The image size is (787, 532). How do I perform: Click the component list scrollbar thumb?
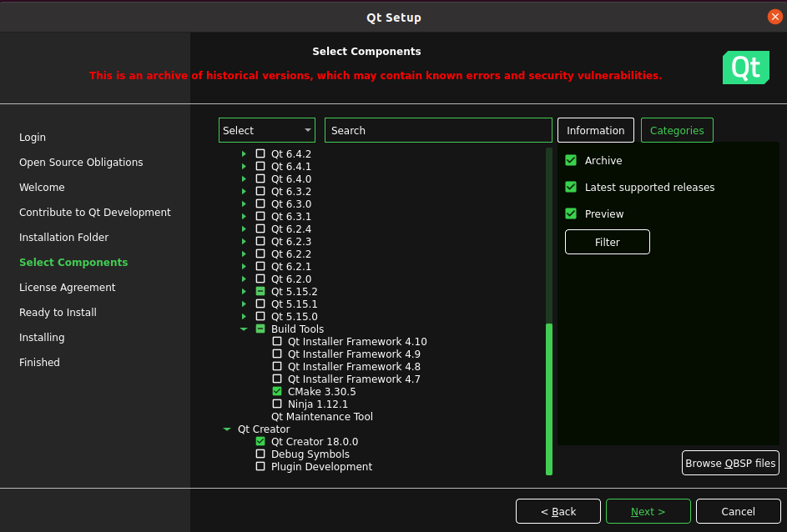pyautogui.click(x=549, y=399)
